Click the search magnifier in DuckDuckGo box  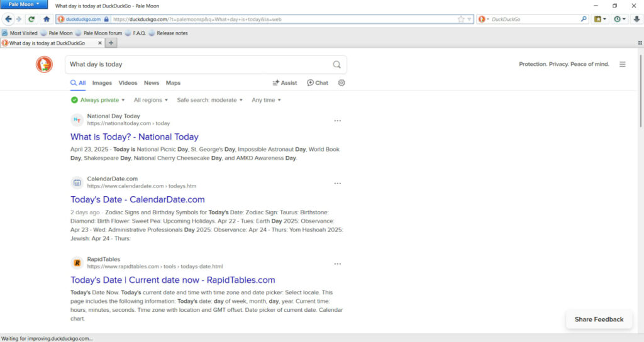(x=337, y=65)
